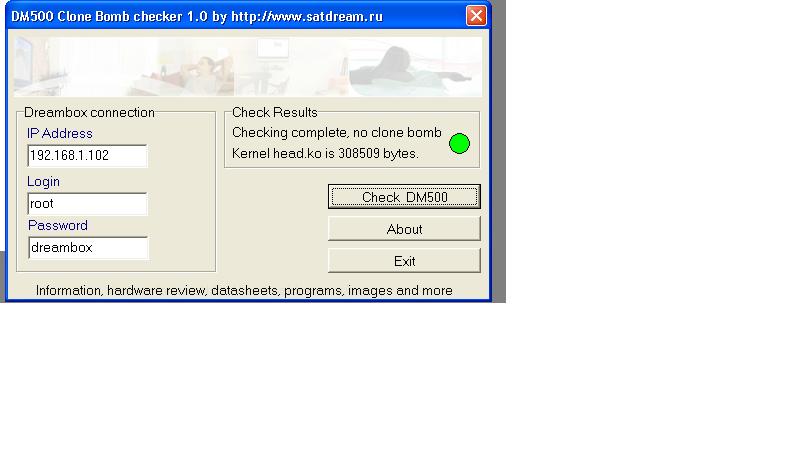
Task: Click the green status indicator light
Action: [x=459, y=143]
